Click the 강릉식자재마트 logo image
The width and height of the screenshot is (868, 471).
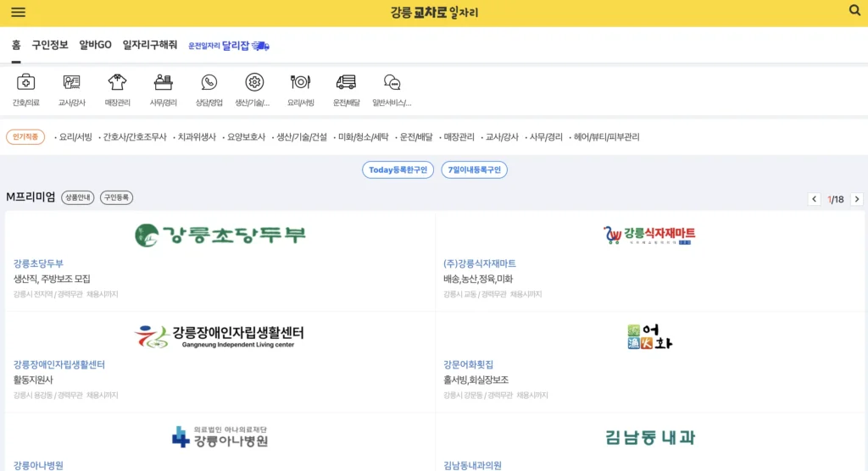[650, 235]
